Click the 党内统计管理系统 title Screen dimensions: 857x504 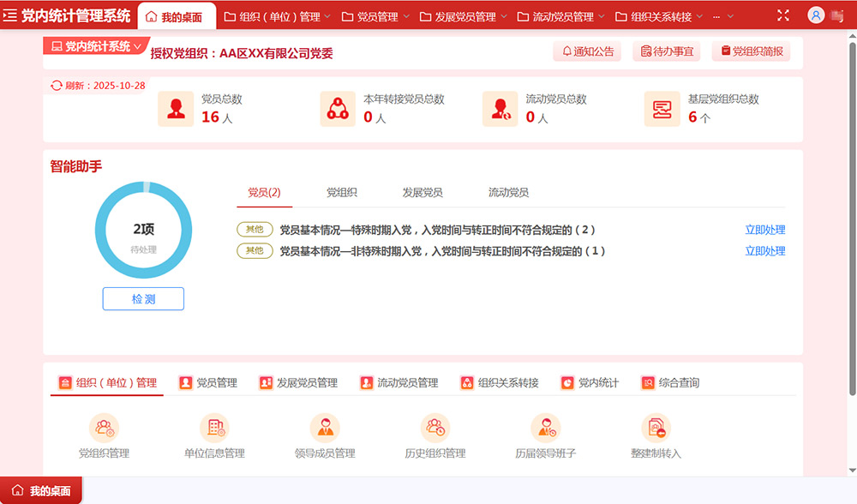pyautogui.click(x=76, y=15)
